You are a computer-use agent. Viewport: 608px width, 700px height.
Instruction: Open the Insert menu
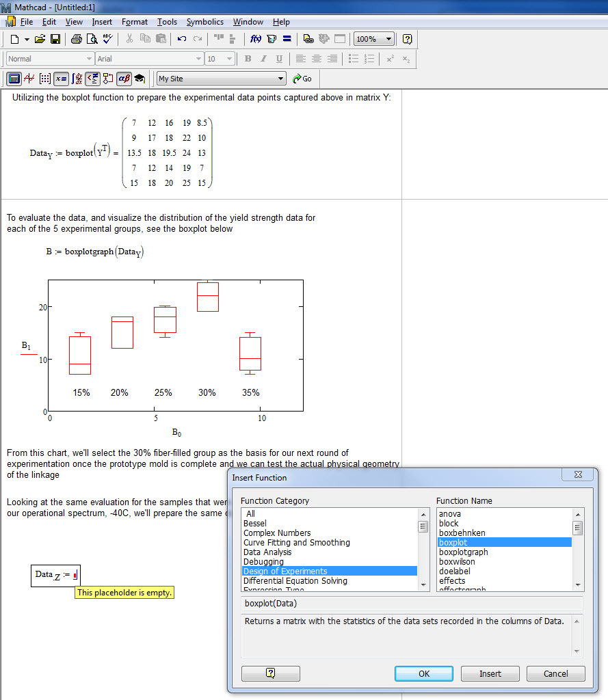tap(102, 22)
